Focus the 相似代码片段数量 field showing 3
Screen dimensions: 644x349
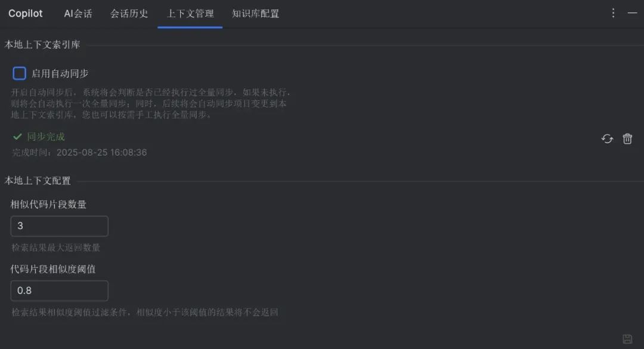[60, 226]
